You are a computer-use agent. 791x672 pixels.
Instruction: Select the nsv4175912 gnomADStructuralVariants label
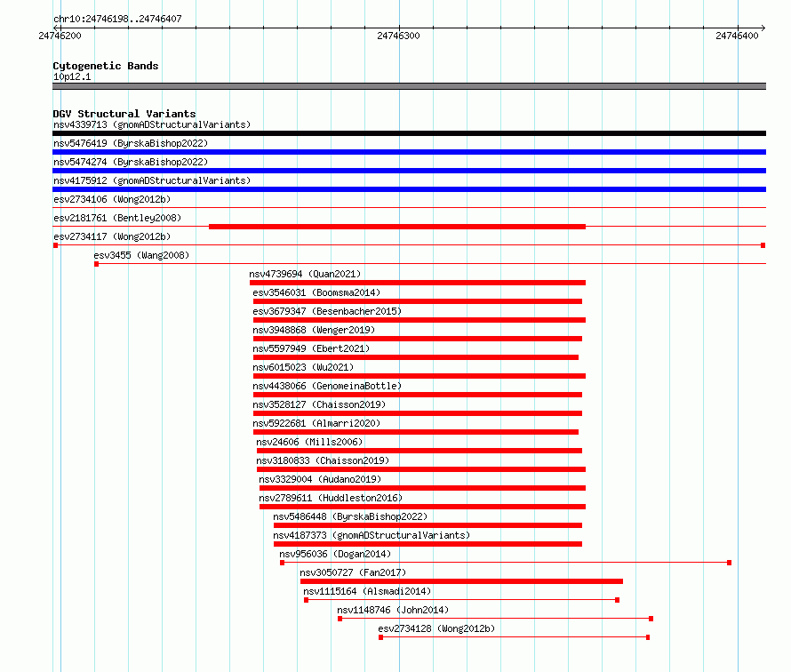coord(152,180)
